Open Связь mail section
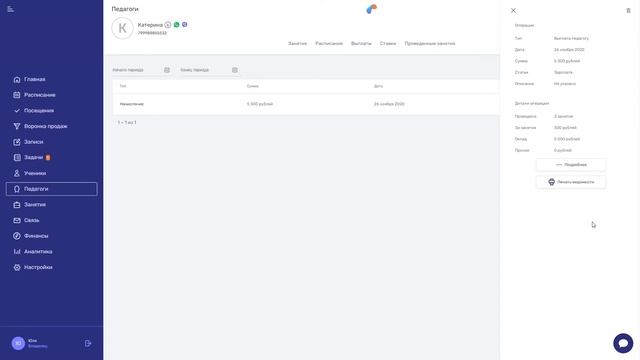 click(31, 220)
